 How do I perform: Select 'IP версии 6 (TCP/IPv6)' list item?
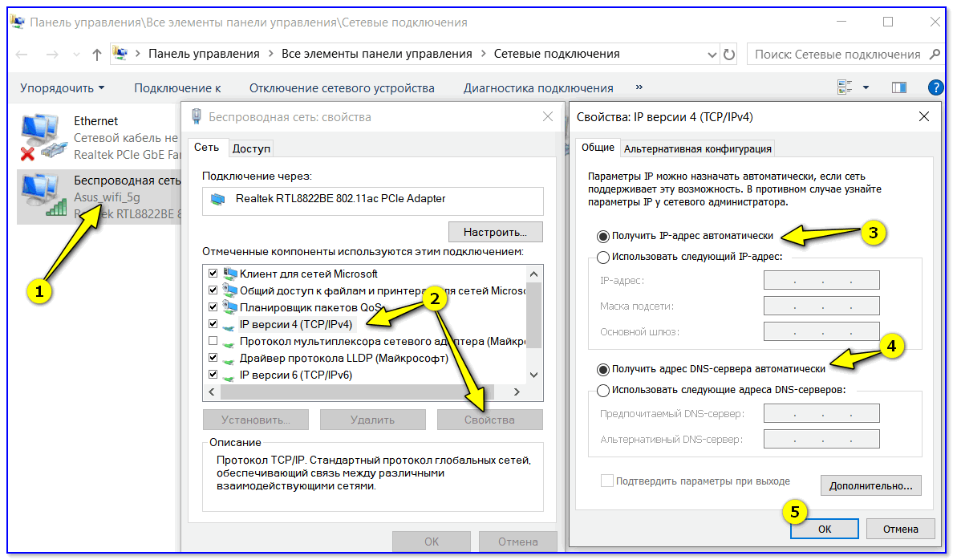pos(295,375)
